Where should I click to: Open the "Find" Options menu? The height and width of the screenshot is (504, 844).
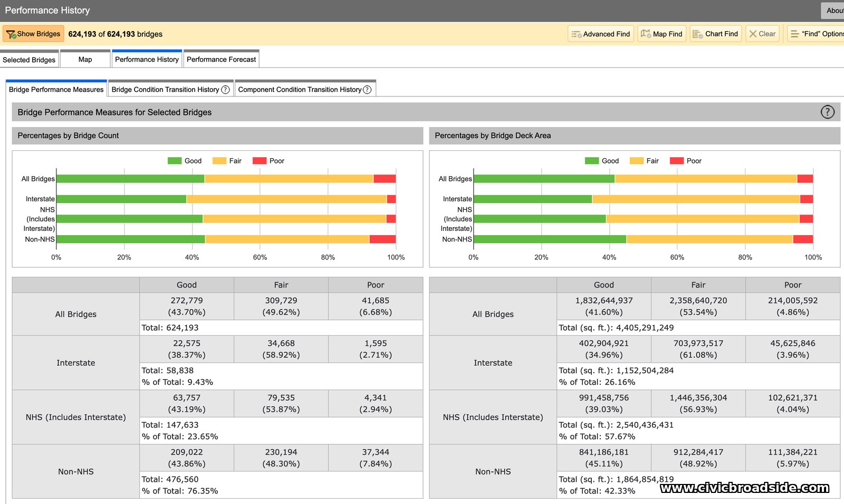[x=816, y=34]
